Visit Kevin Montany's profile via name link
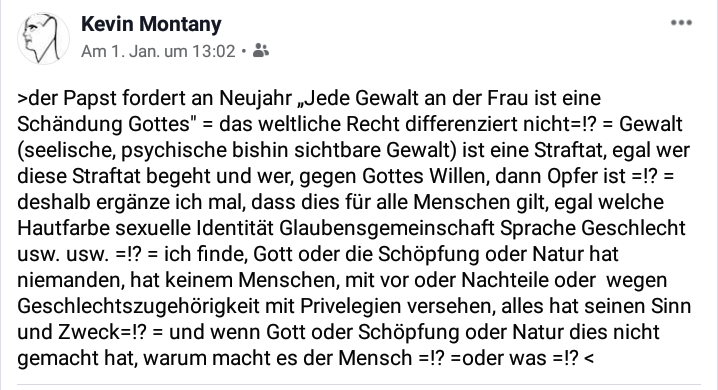The width and height of the screenshot is (718, 390). click(x=151, y=24)
